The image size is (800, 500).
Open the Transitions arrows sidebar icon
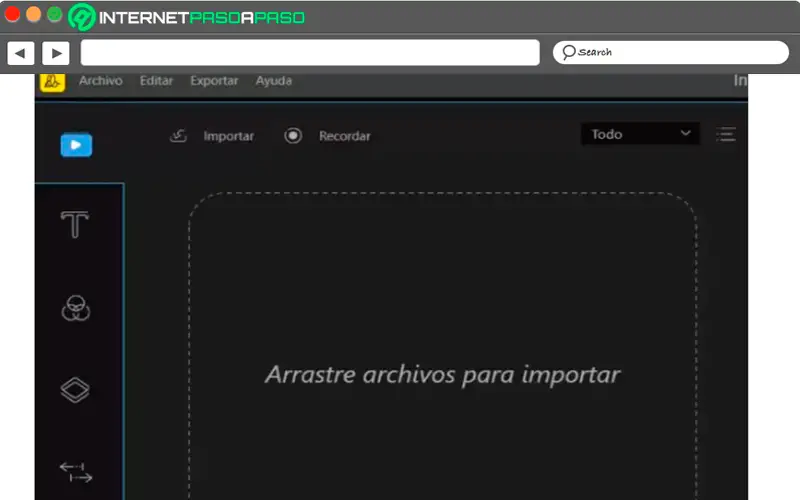pyautogui.click(x=76, y=472)
